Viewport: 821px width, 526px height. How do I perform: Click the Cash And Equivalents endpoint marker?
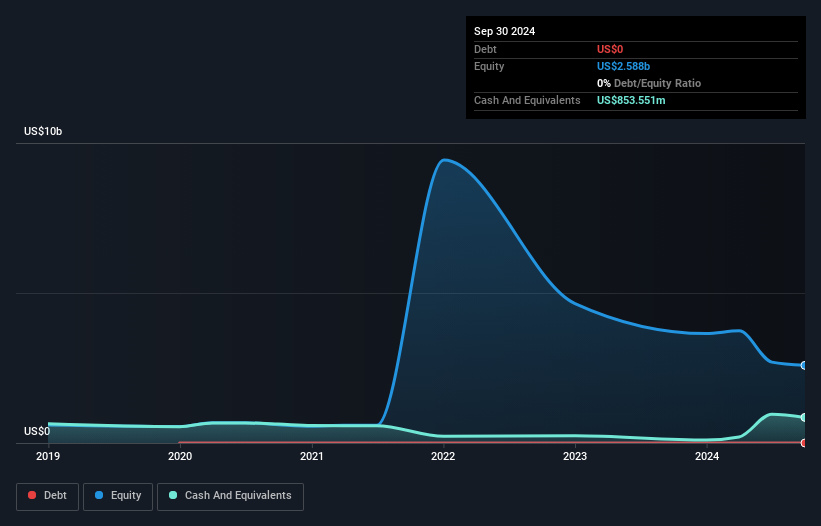804,417
